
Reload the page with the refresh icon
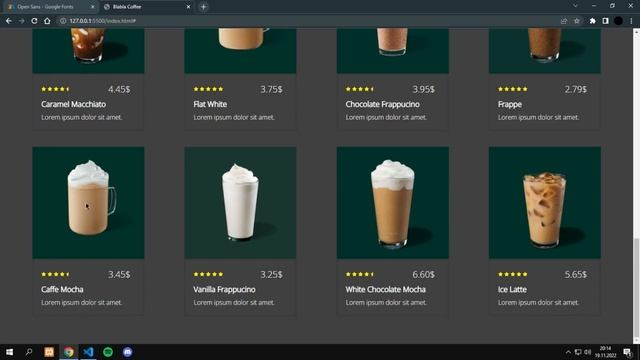tap(34, 21)
